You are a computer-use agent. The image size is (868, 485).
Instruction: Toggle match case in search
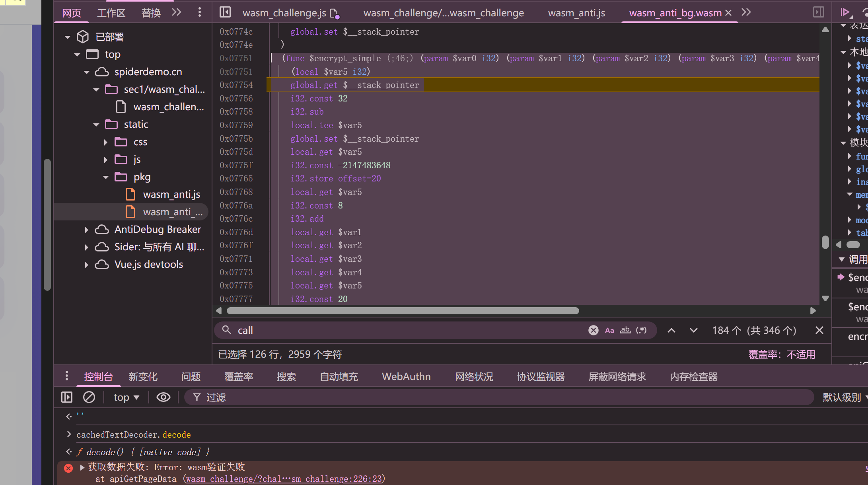pyautogui.click(x=609, y=330)
